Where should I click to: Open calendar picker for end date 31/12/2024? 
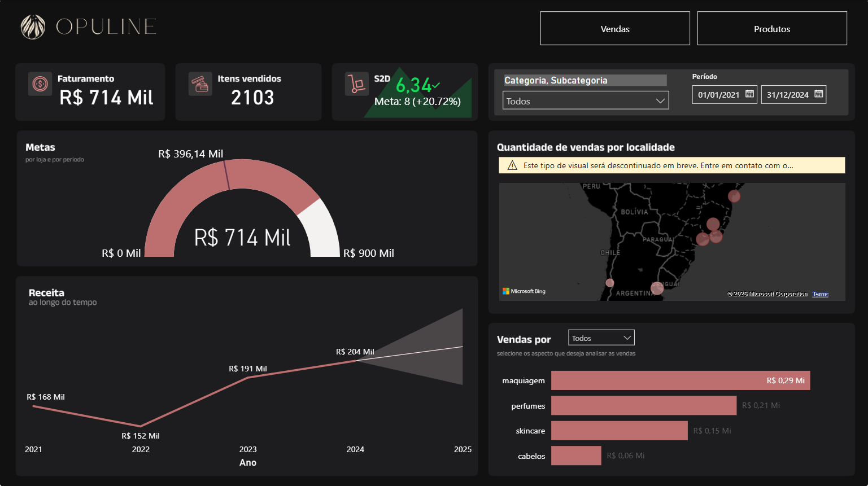coord(819,94)
